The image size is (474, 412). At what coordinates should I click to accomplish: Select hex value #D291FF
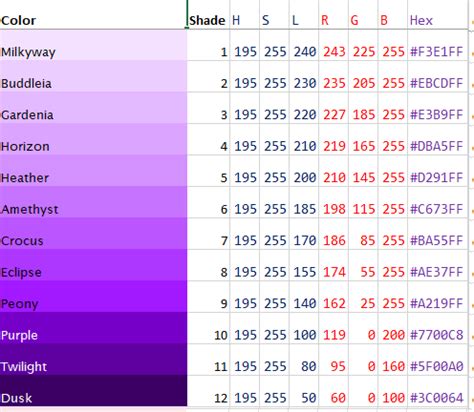tap(438, 170)
